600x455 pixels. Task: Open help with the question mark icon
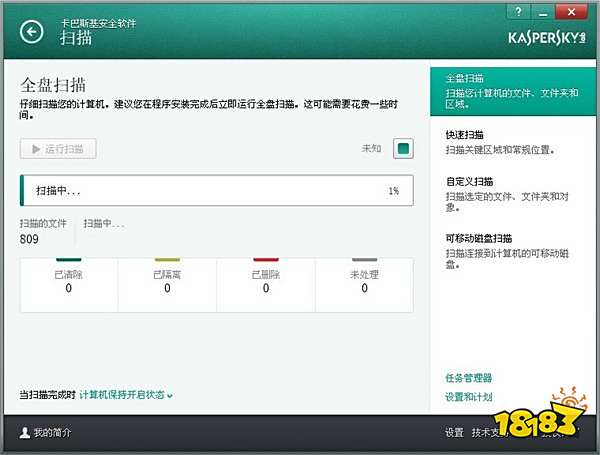click(x=518, y=10)
